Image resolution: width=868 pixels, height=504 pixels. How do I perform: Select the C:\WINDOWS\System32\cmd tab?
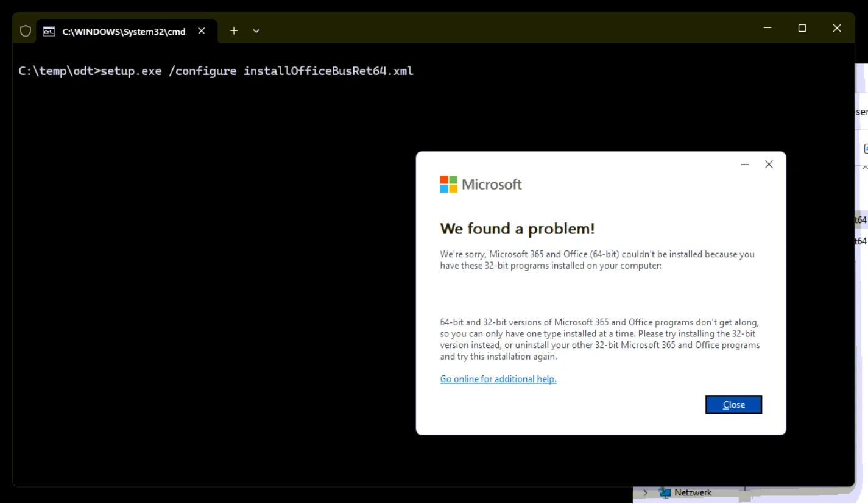(127, 31)
